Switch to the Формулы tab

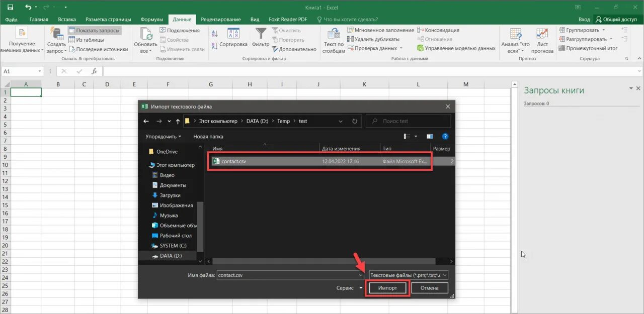point(151,20)
